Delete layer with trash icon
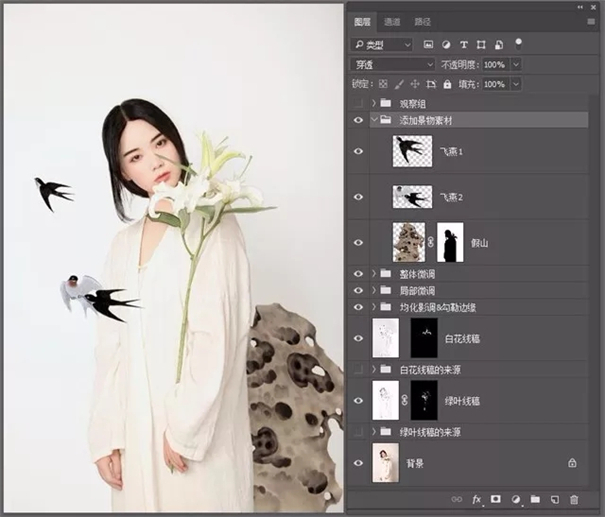 [574, 498]
